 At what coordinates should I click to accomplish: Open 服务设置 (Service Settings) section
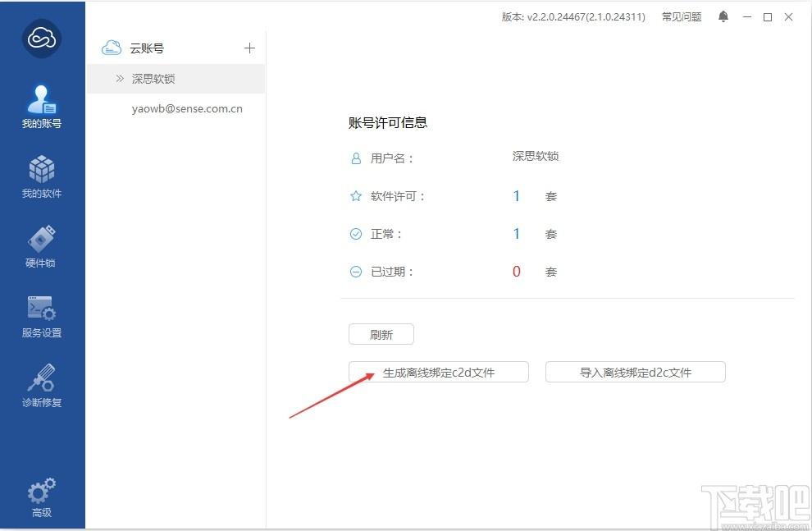pyautogui.click(x=42, y=317)
